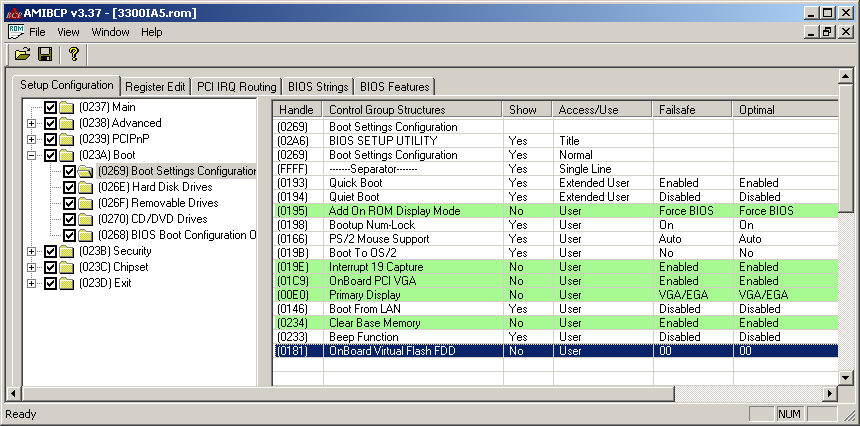Click the right pane vertical scrollbar down arrow
This screenshot has height=426, width=860.
coord(847,376)
